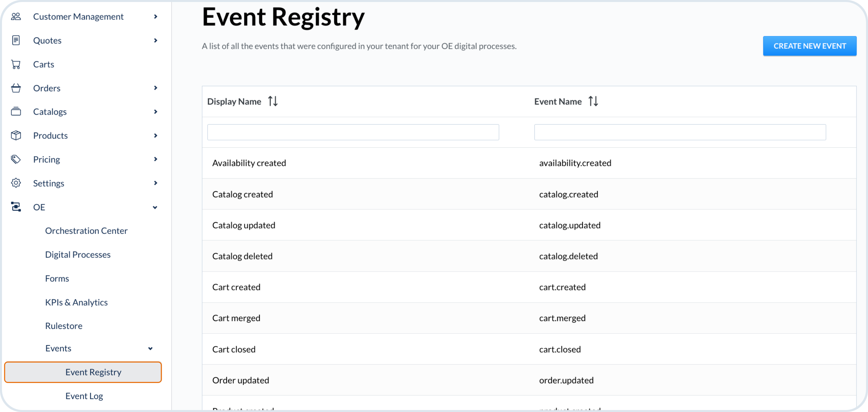Image resolution: width=868 pixels, height=412 pixels.
Task: Click the Orders basket icon
Action: pyautogui.click(x=16, y=88)
